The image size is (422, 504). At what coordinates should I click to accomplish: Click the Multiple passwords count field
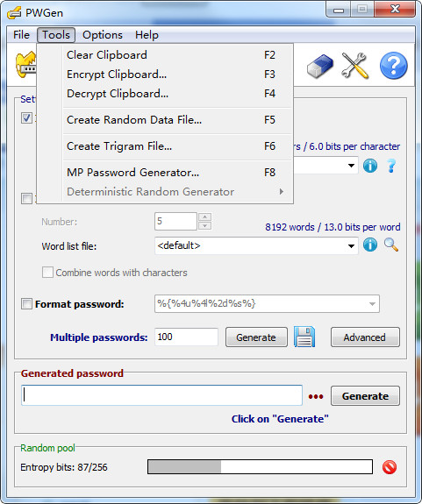point(186,337)
